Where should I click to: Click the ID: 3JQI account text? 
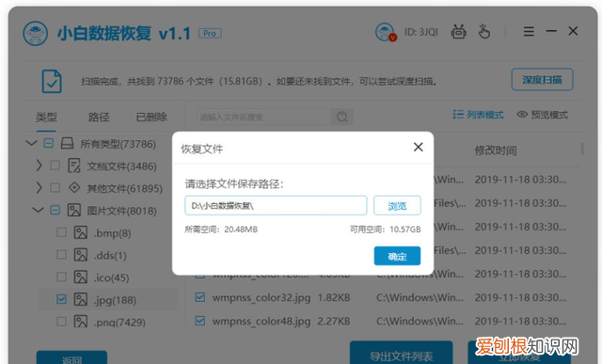click(420, 32)
